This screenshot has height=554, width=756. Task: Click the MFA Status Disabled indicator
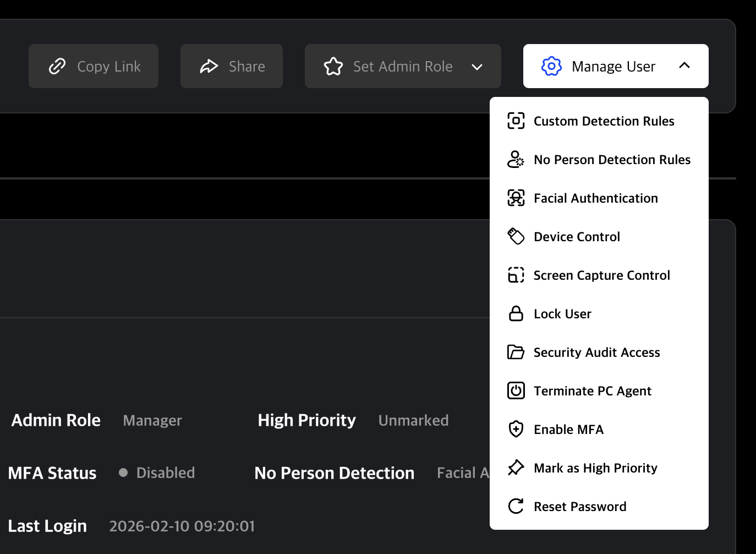pyautogui.click(x=157, y=473)
